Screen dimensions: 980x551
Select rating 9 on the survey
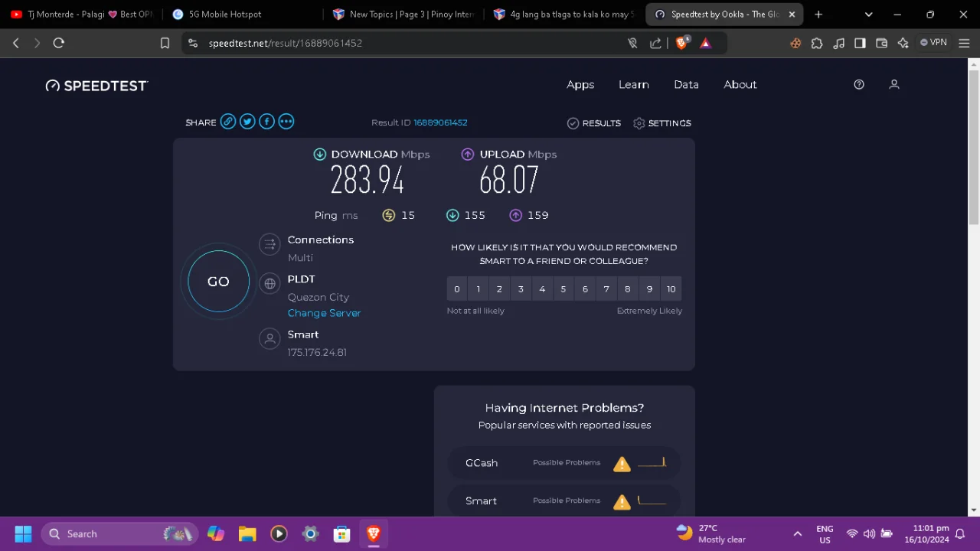coord(649,289)
